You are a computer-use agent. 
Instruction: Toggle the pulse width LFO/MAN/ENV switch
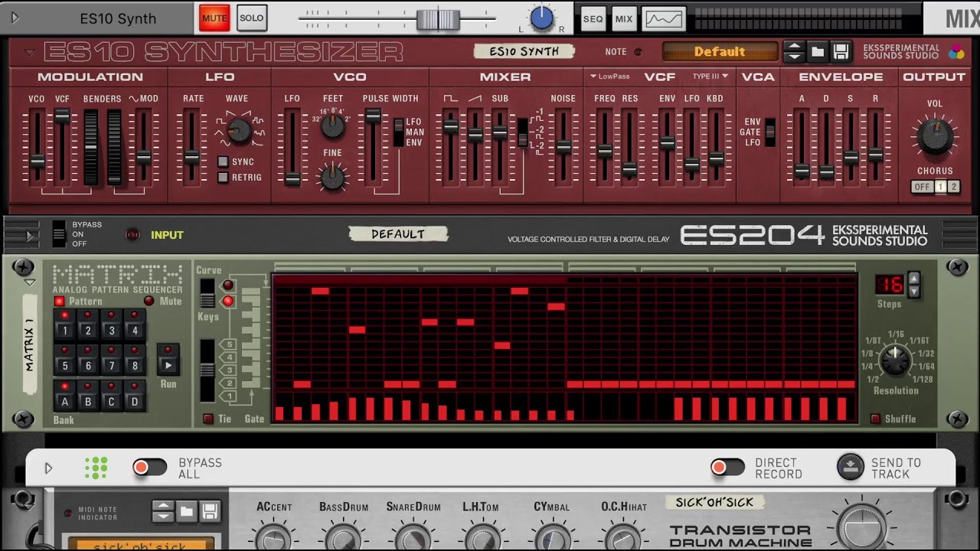pos(398,132)
